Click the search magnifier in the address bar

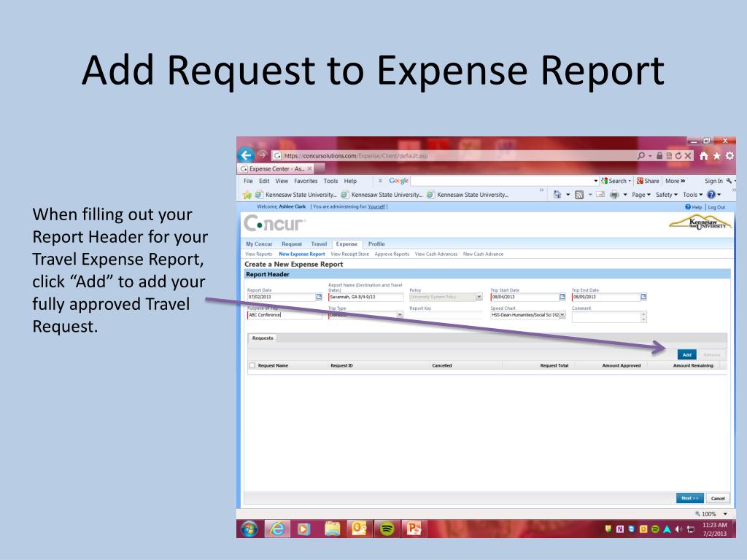pyautogui.click(x=641, y=156)
